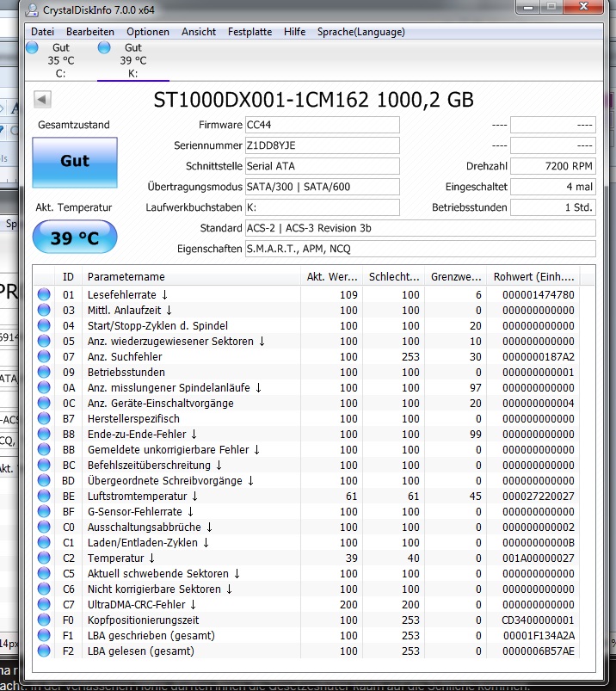This screenshot has width=616, height=691.
Task: Open the Optionen menu
Action: point(148,32)
